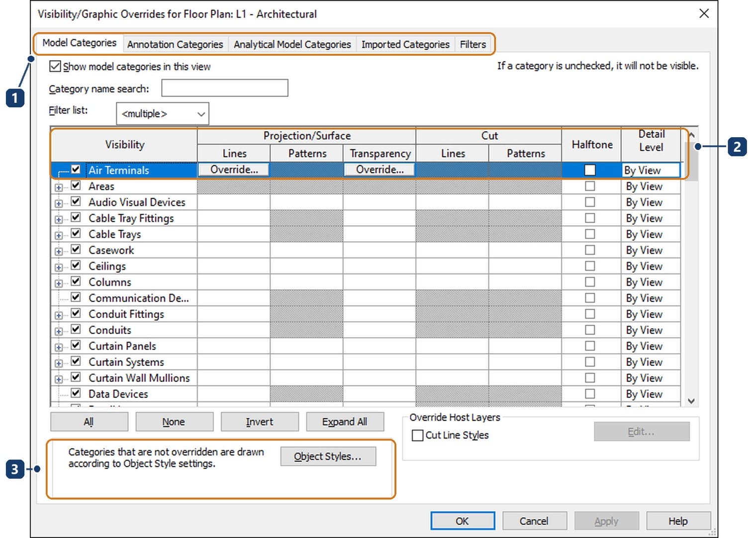Click Detail Level cell for Curtain Systems
756x538 pixels.
click(651, 362)
